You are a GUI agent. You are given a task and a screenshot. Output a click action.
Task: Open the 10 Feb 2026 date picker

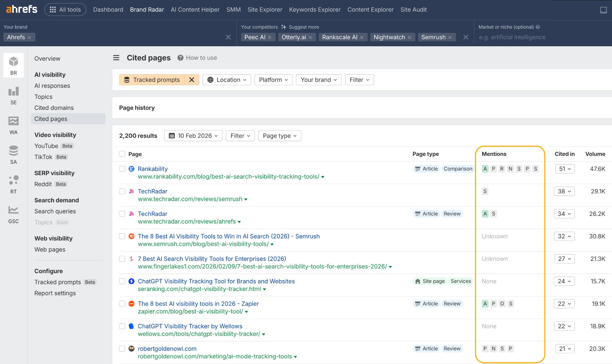pos(193,135)
